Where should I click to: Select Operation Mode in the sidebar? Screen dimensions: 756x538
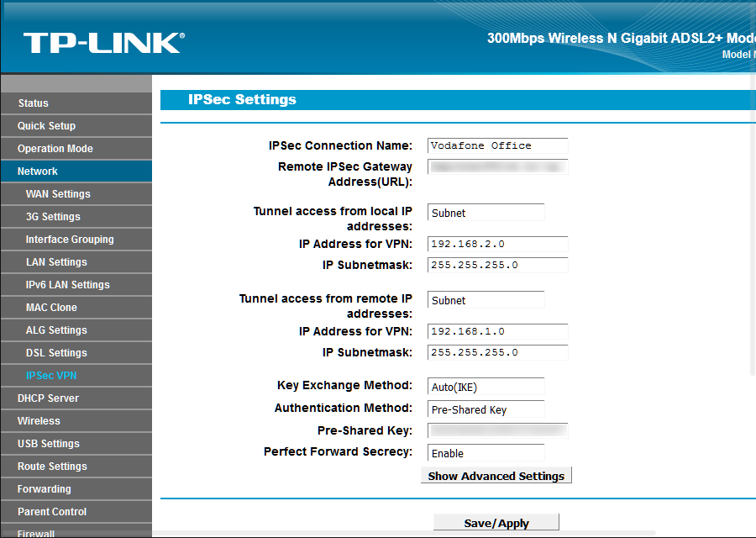pos(76,149)
